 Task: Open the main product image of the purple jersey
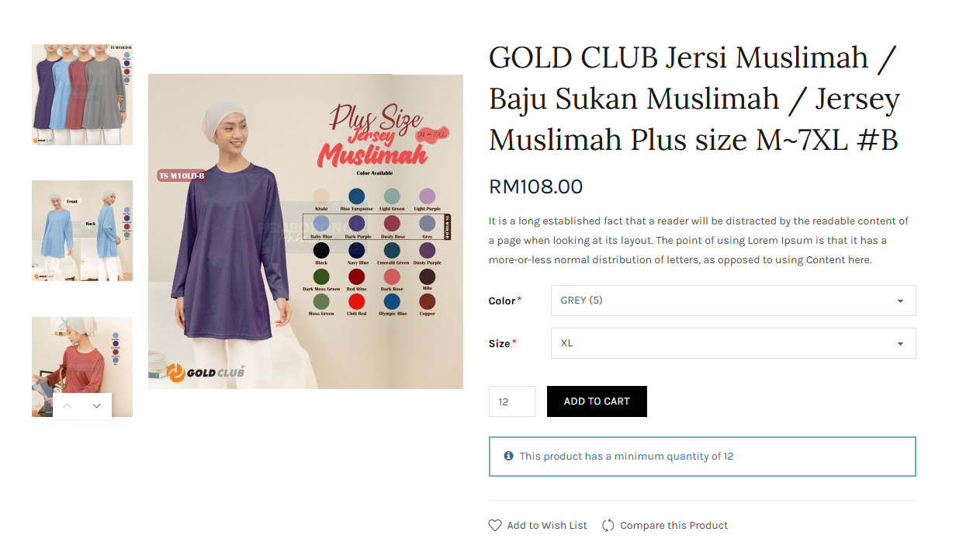306,231
